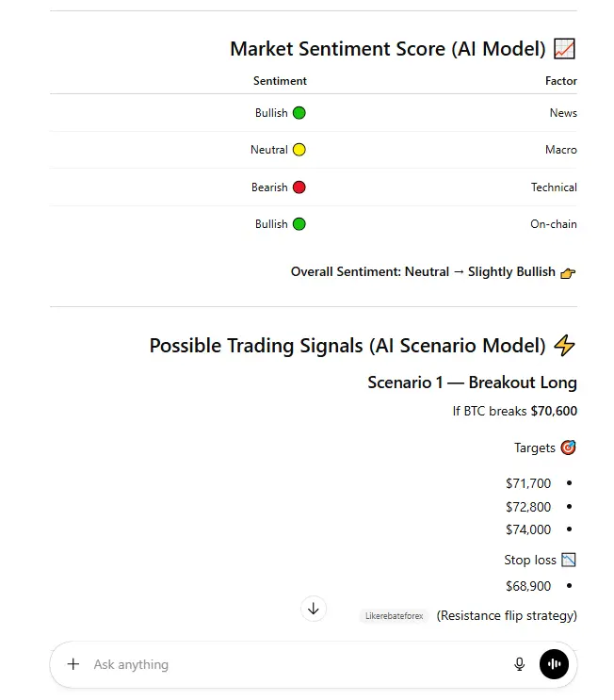This screenshot has width=614, height=700.
Task: Click the green dot beside On-chain
Action: (299, 224)
